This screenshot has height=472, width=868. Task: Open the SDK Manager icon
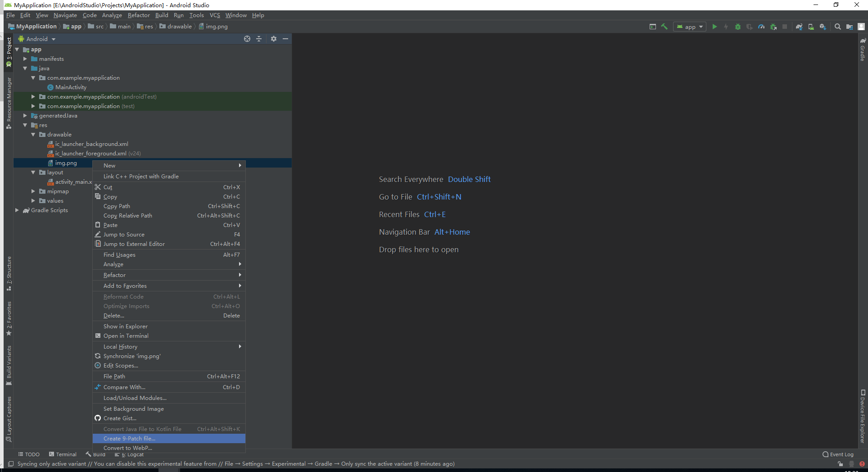point(823,27)
